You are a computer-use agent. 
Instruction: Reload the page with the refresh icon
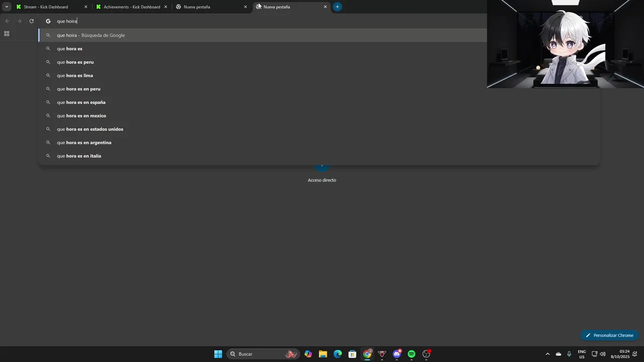click(31, 21)
